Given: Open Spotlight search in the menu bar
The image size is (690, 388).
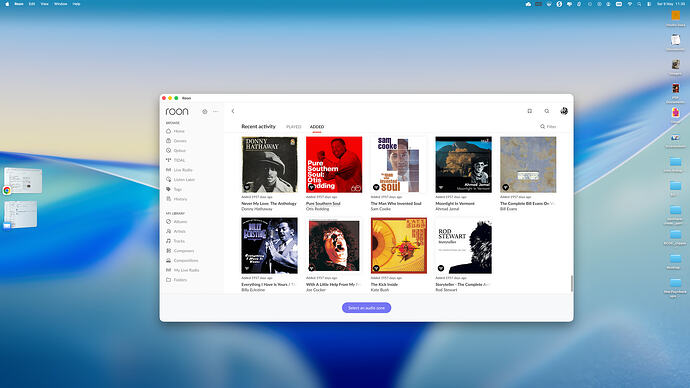Looking at the screenshot, I should coord(639,4).
